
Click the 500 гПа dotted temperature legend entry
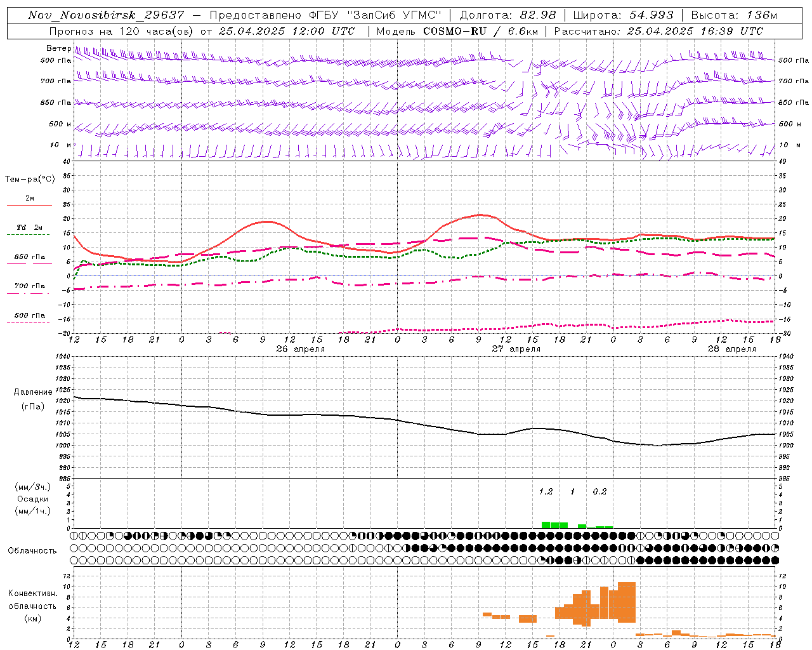click(x=29, y=317)
